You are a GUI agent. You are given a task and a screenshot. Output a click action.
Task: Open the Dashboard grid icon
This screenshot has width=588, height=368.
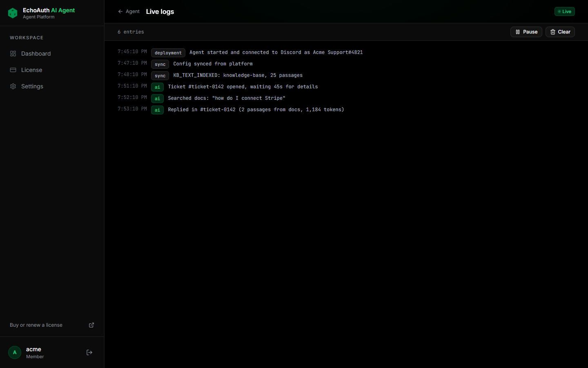(x=13, y=54)
